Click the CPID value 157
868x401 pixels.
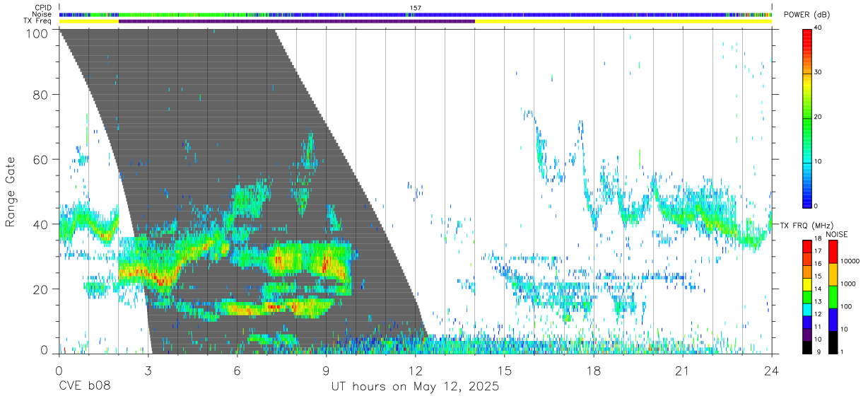(415, 8)
